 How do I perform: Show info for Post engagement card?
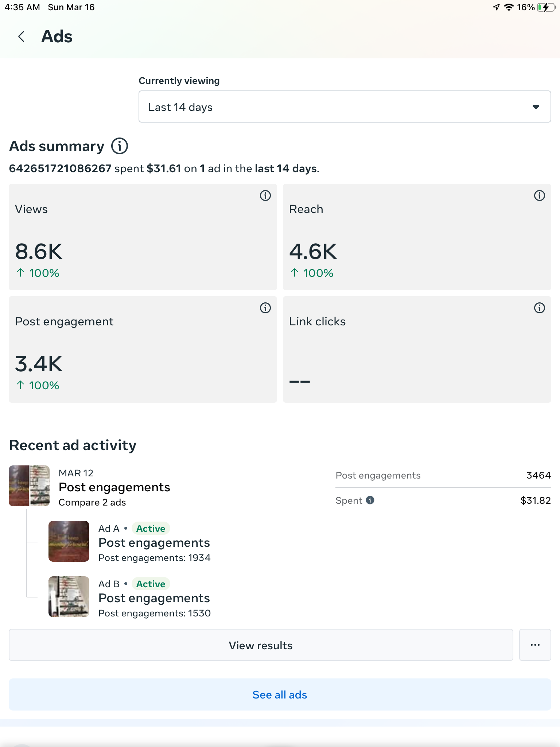tap(265, 308)
